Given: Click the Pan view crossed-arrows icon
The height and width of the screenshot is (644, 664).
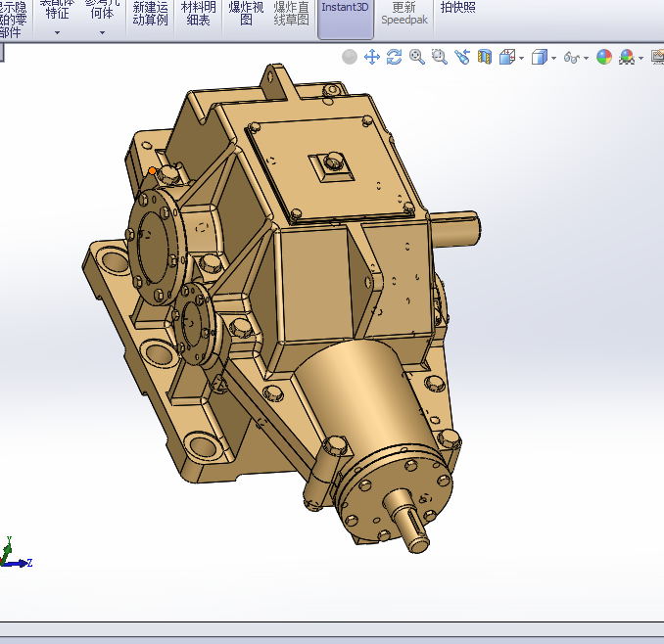Looking at the screenshot, I should (x=372, y=57).
